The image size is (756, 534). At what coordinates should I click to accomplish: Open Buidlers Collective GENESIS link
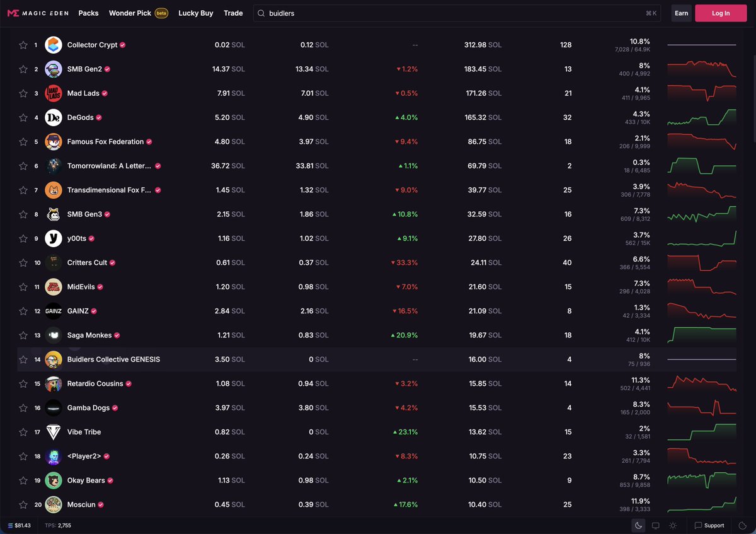click(113, 359)
